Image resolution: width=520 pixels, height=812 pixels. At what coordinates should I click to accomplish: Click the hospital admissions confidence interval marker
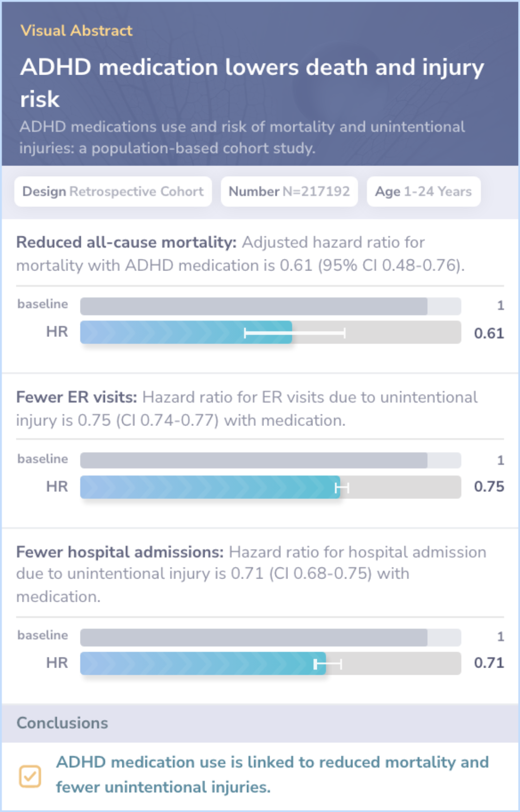pos(328,664)
